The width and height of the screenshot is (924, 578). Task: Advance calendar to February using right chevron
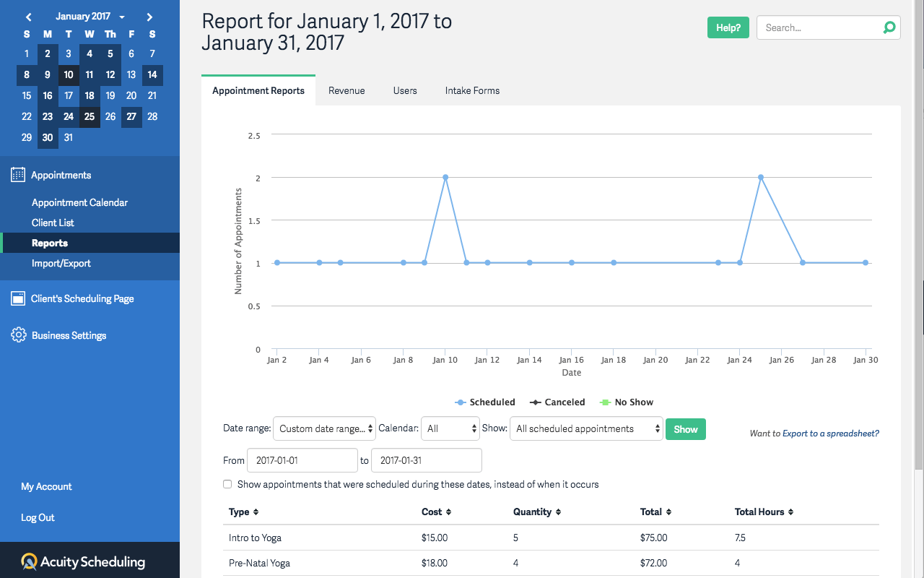149,15
